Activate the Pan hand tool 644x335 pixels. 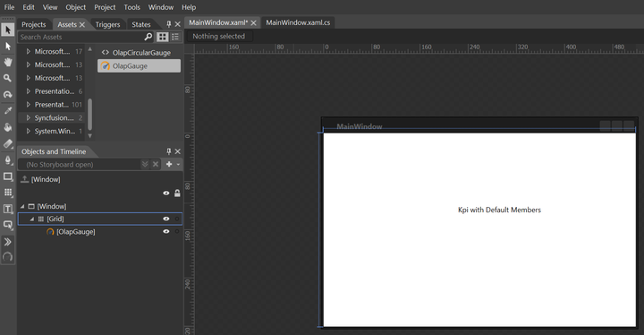[x=8, y=62]
